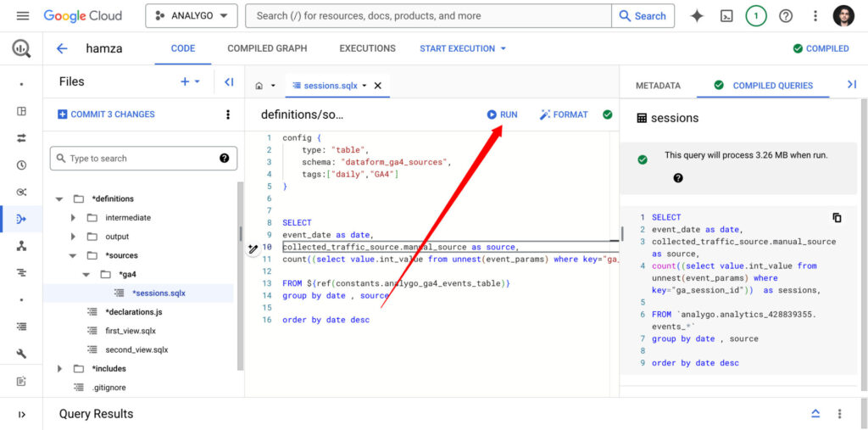Open the help question mark icon
The image size is (868, 430).
(786, 16)
